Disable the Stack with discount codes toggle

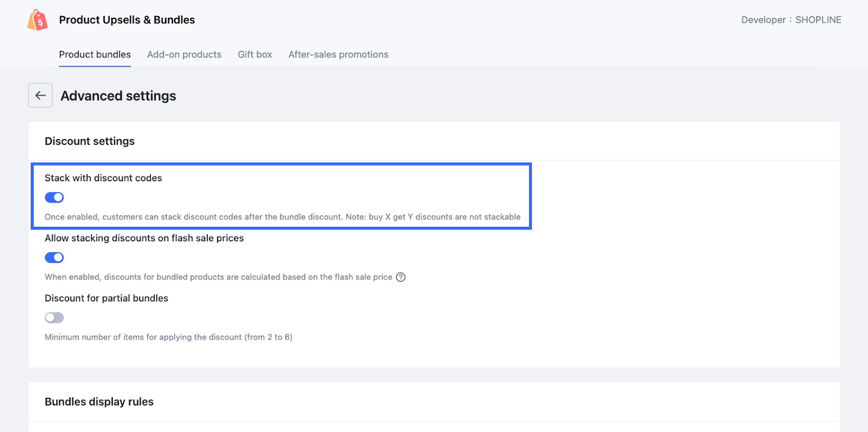click(54, 198)
